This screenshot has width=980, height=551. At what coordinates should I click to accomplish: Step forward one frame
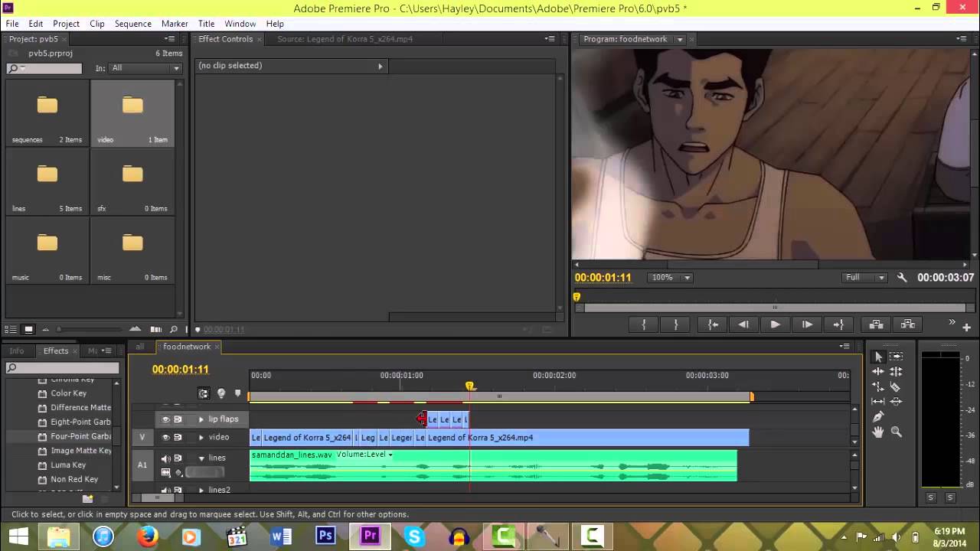tap(806, 324)
